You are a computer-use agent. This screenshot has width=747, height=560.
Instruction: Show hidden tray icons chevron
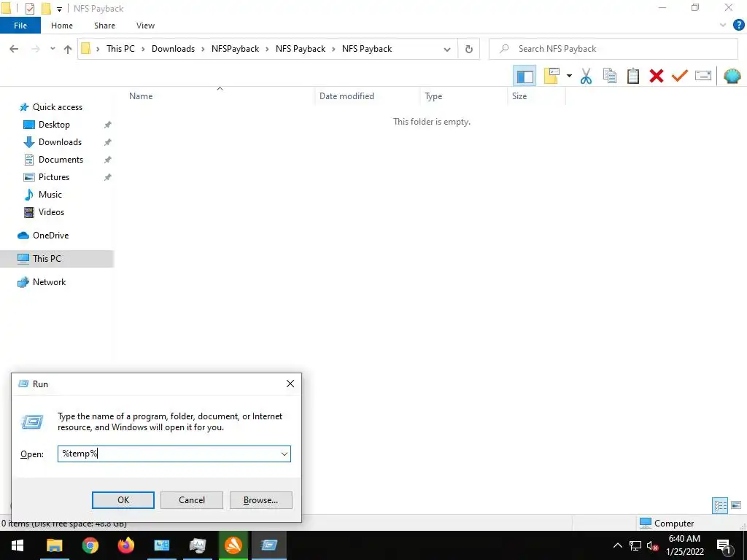tap(617, 545)
